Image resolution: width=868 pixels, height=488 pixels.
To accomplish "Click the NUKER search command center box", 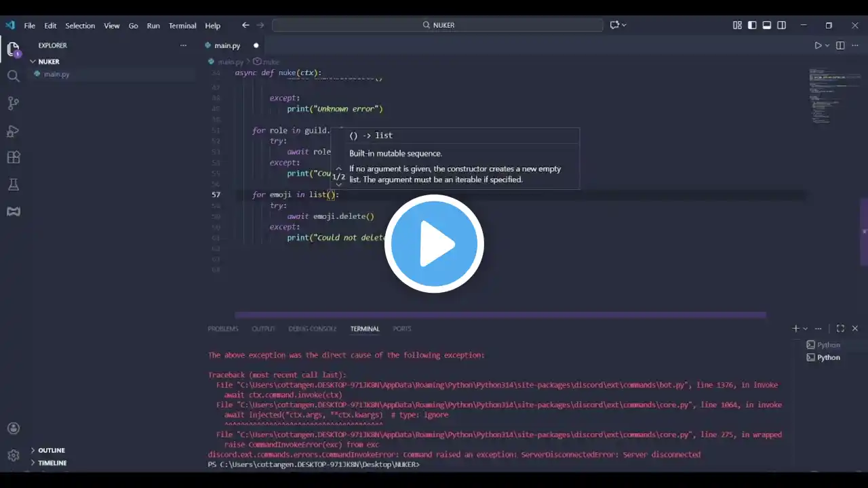I will tap(437, 25).
